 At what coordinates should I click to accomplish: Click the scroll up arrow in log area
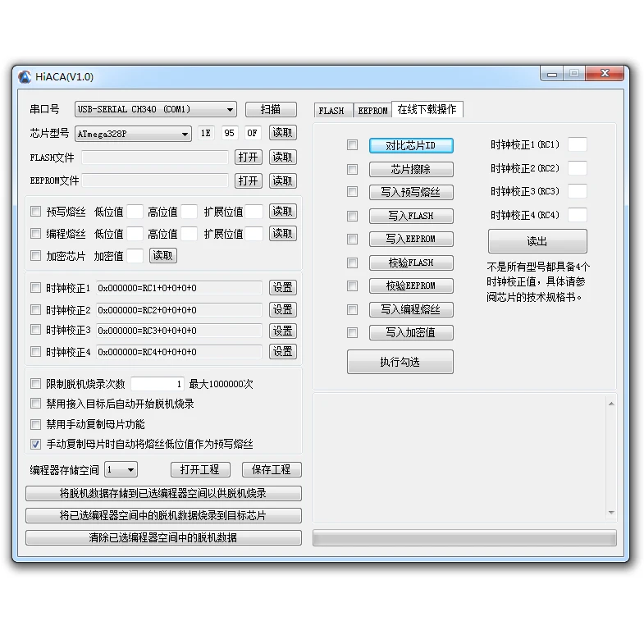(611, 404)
